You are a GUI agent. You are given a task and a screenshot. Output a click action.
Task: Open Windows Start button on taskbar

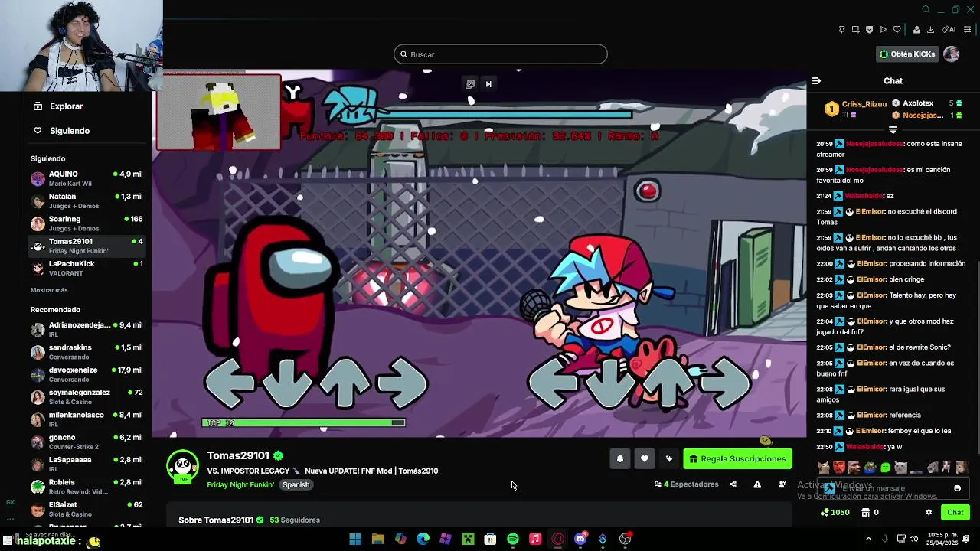(x=355, y=540)
